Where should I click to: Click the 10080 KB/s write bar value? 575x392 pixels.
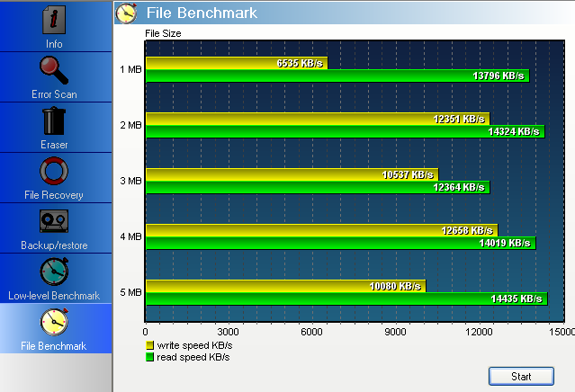395,286
